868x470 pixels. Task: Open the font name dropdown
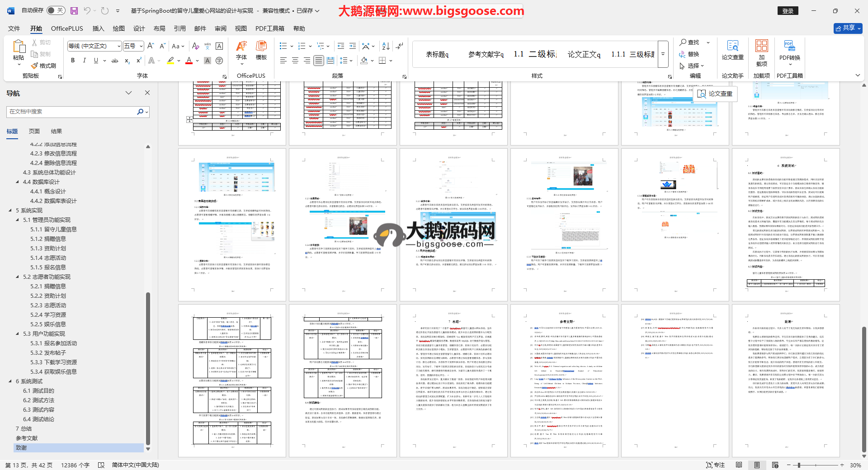click(x=119, y=46)
